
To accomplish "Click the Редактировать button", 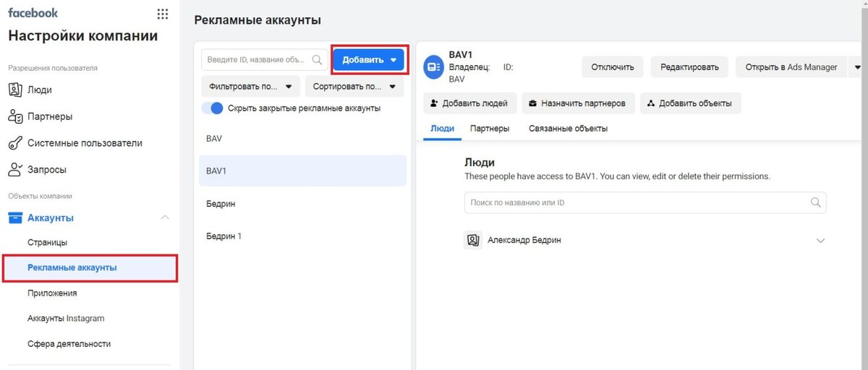I will tap(689, 67).
